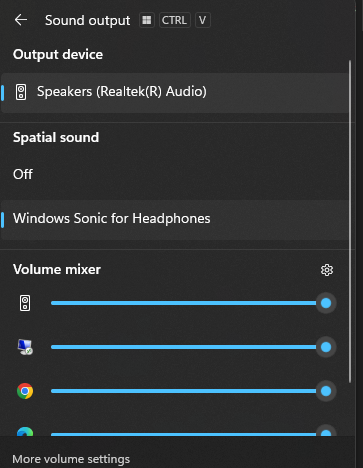Click the speaker icon beside Realtek Audio
363x468 pixels.
point(21,92)
